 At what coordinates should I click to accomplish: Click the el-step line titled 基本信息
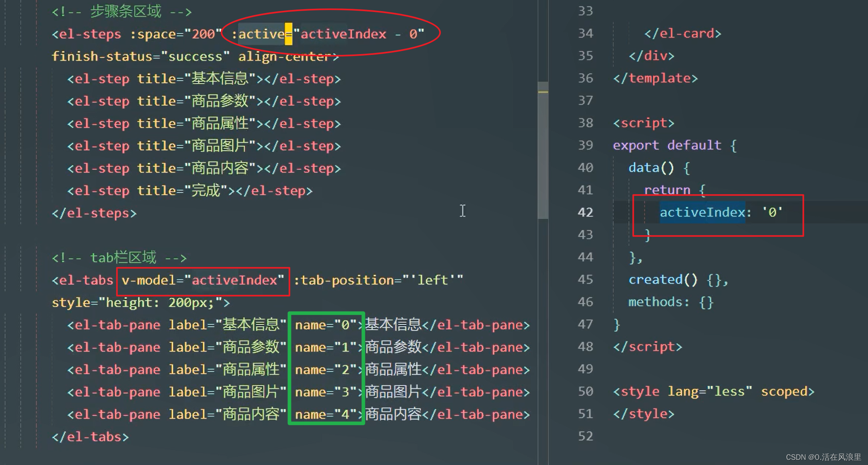coord(204,79)
